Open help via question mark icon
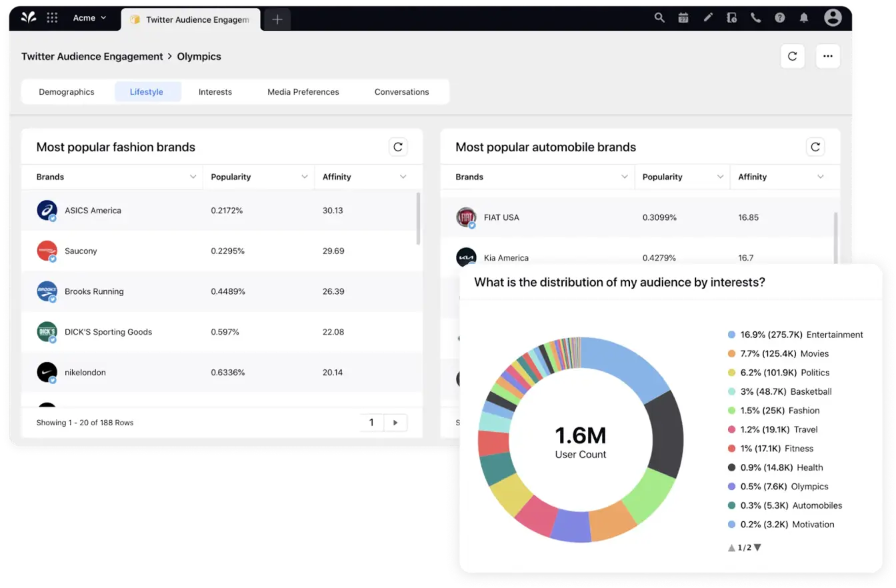This screenshot has height=588, width=896. coord(780,17)
